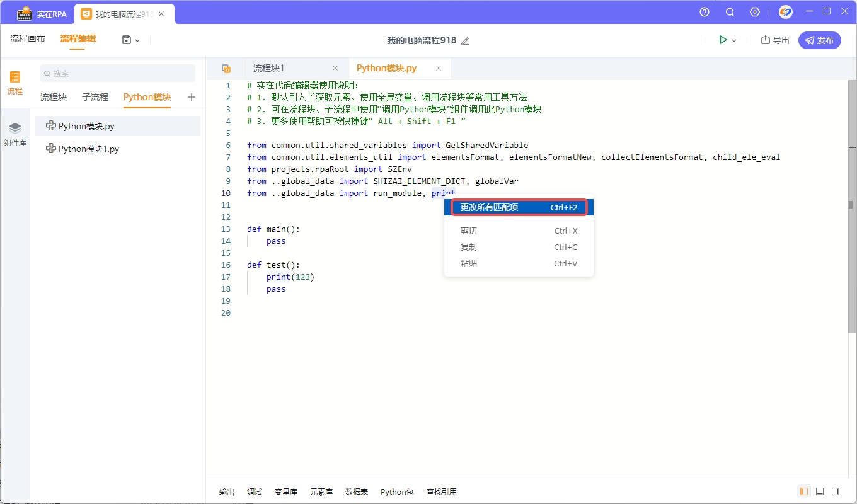Click the plus icon to add module
This screenshot has width=857, height=504.
coord(192,97)
